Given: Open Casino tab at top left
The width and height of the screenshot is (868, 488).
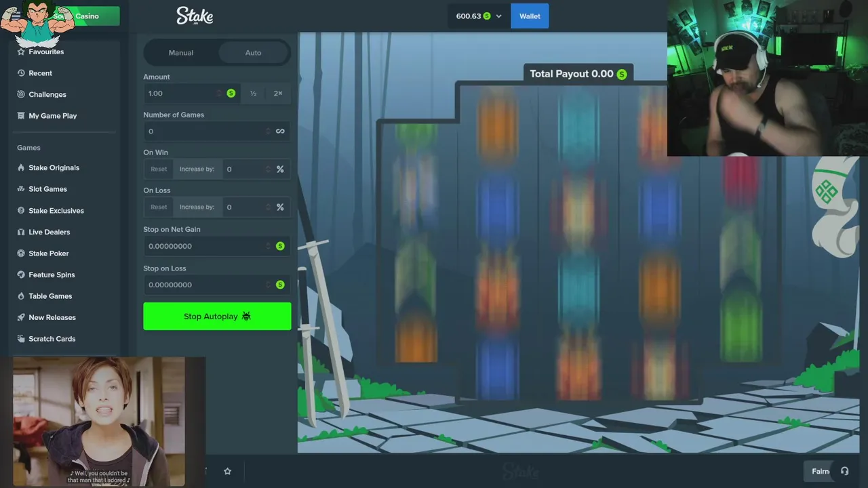Looking at the screenshot, I should (87, 16).
